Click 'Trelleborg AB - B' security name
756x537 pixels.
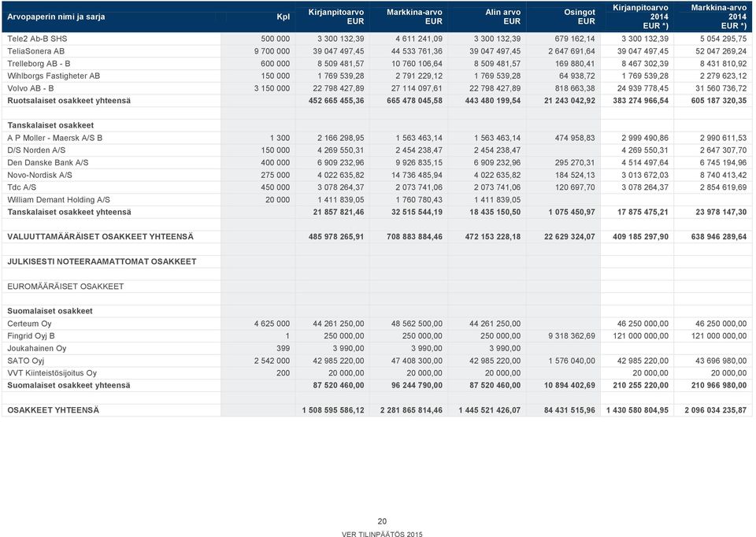tap(39, 64)
